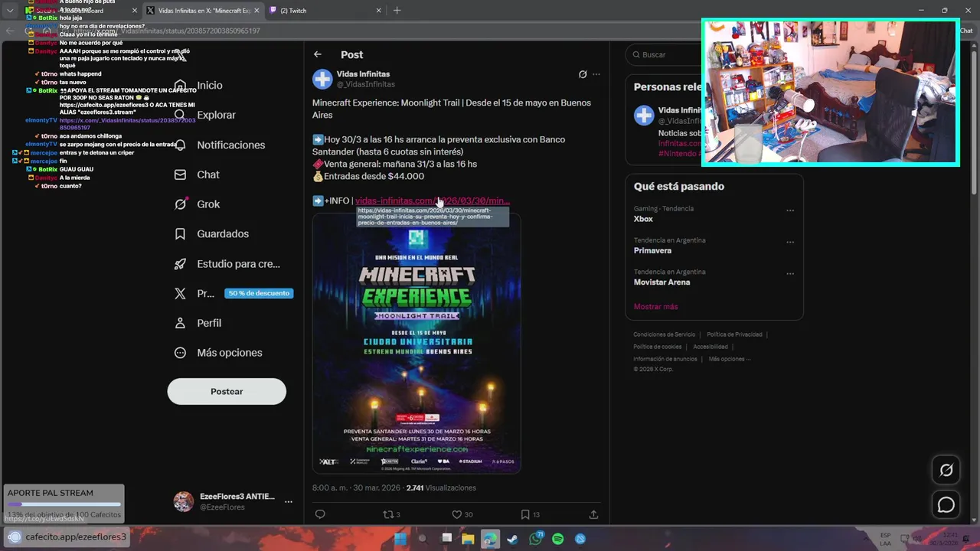
Task: Click the 50 % de descuento Premium badge
Action: point(259,293)
